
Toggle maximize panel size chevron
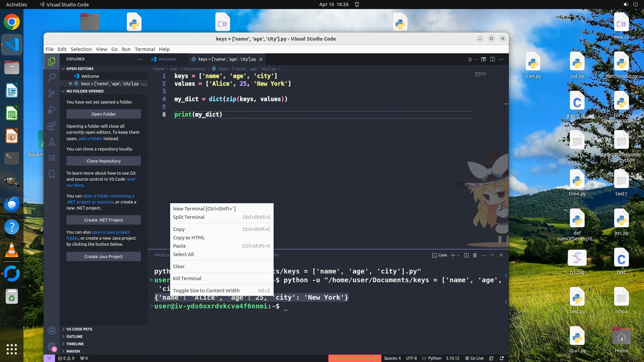[492, 255]
